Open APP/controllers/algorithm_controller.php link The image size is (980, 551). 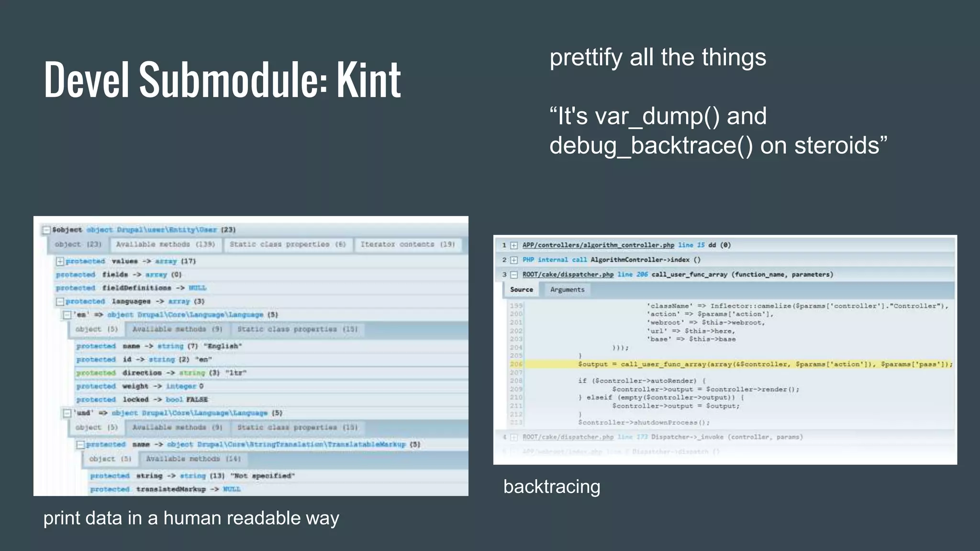[x=598, y=245]
